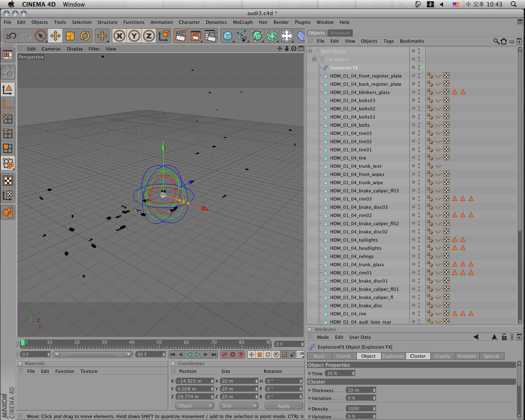Click the Objects manager vertical scrollbar
Screen dimensions: 525x420
pos(520,185)
